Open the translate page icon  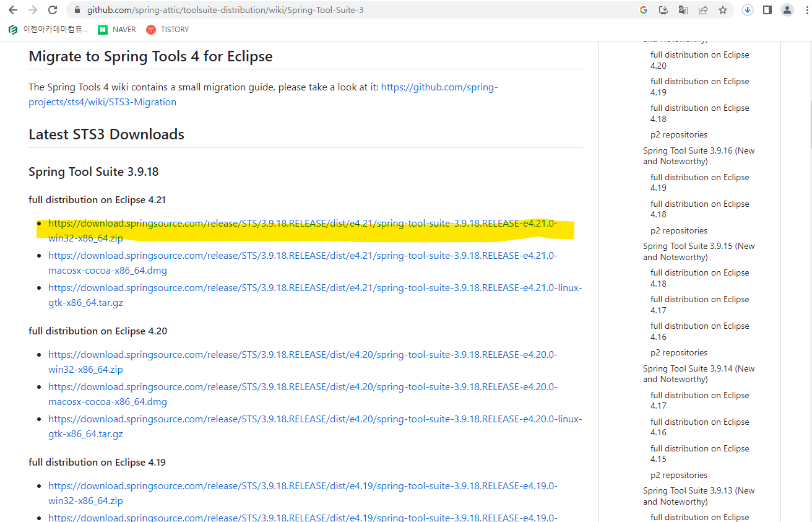(683, 10)
